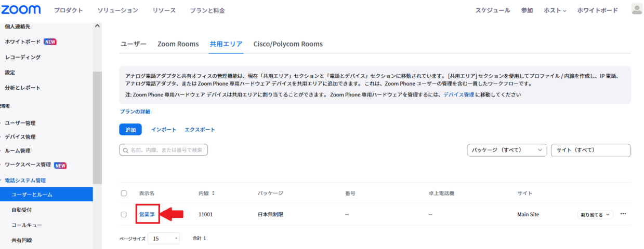This screenshot has height=249, width=644.
Task: Expand ワークスペース管理 in sidebar
Action: click(x=28, y=165)
